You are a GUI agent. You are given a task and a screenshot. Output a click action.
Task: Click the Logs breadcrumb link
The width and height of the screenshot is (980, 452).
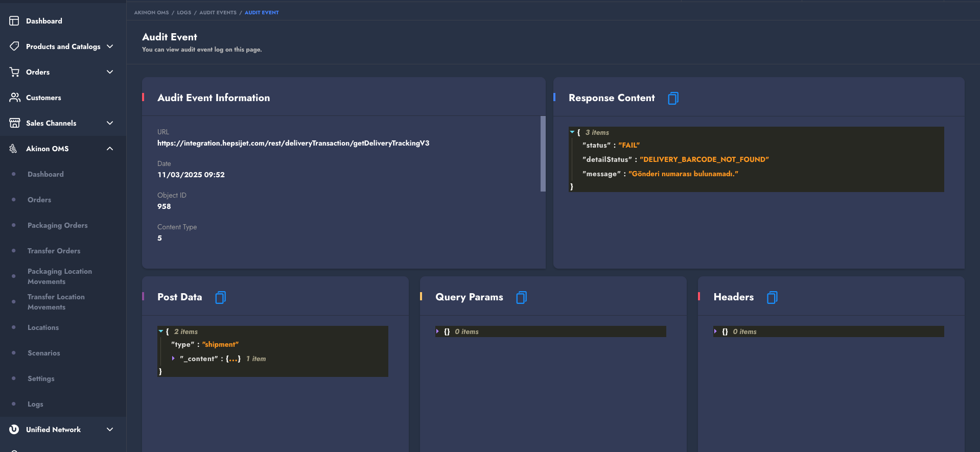click(x=184, y=12)
